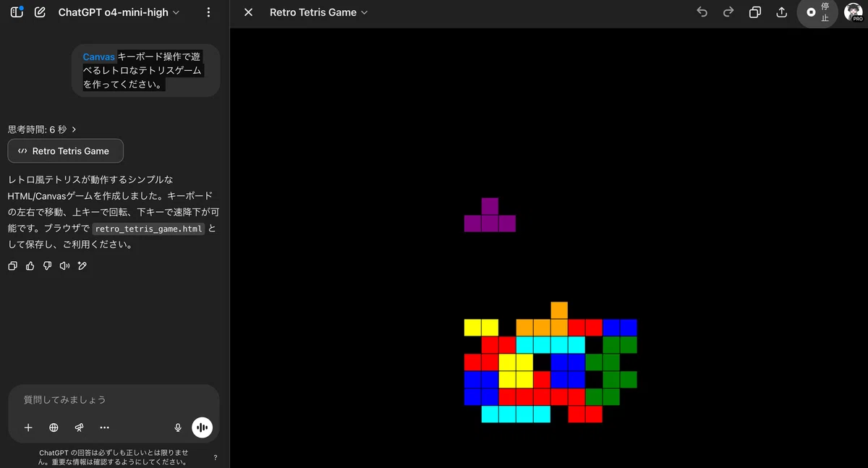Open the ChatGPT o4-mini-high model dropdown
868x468 pixels.
(x=119, y=12)
